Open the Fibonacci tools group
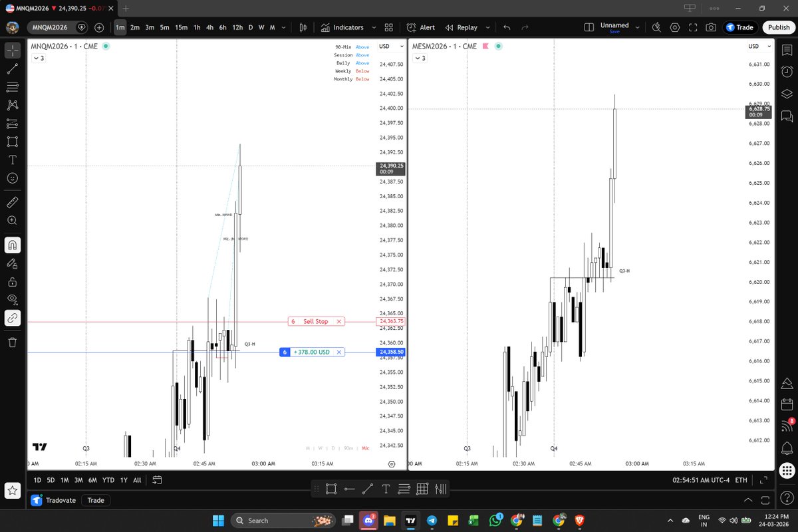 point(12,87)
